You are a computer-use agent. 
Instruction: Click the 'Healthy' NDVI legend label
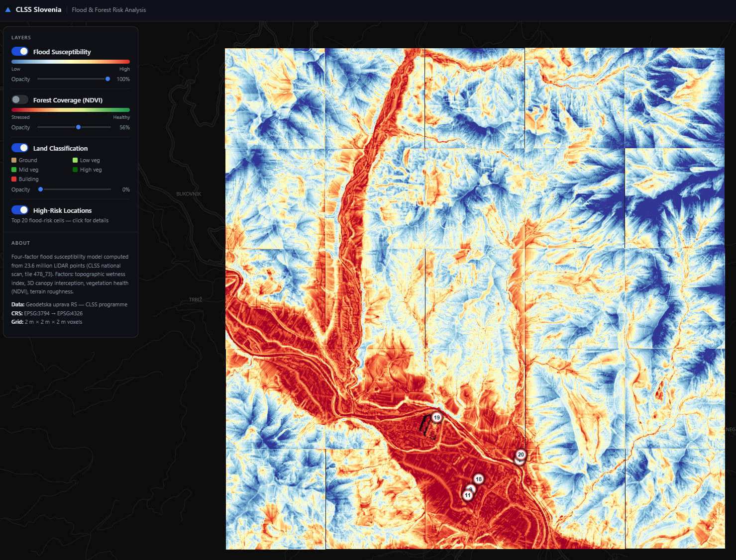121,117
